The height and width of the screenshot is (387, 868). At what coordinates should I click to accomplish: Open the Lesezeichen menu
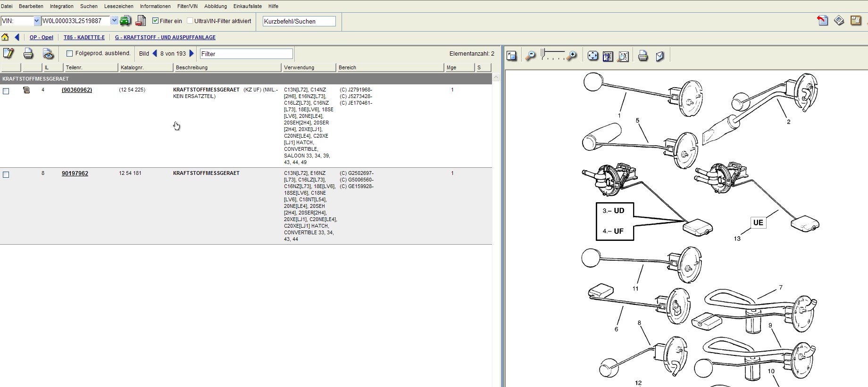(x=118, y=6)
